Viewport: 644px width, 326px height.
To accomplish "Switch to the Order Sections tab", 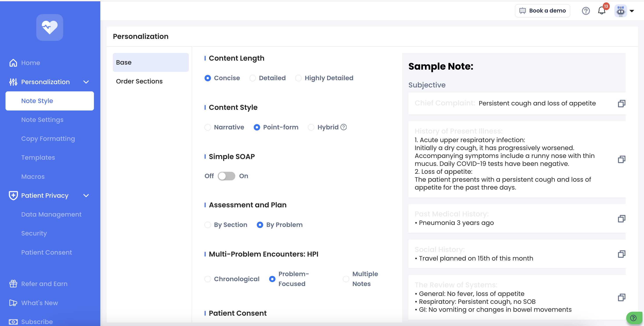I will pos(139,81).
